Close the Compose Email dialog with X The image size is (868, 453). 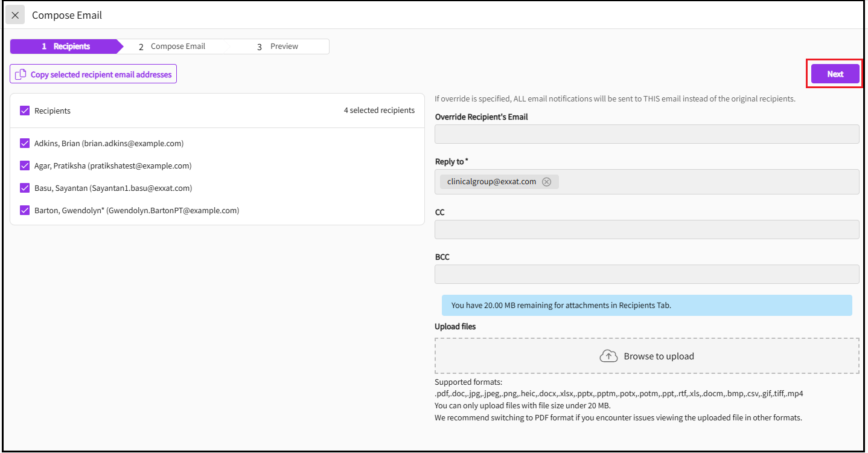(15, 15)
